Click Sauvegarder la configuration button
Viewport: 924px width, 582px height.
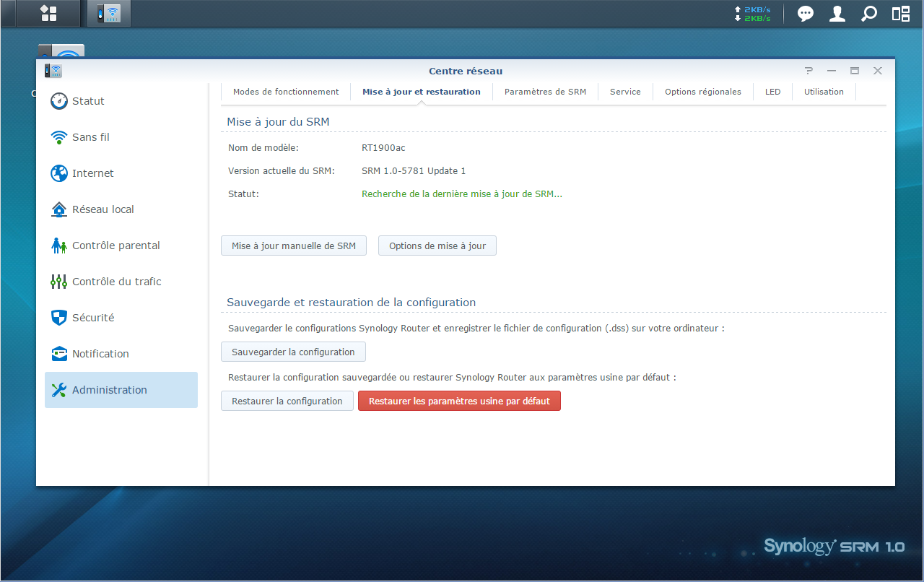pos(293,352)
